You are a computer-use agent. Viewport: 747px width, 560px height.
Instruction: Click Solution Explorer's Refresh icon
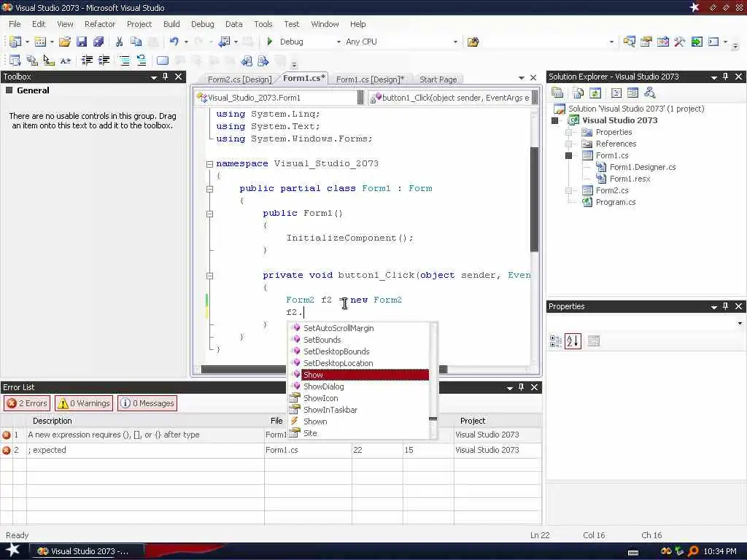[x=595, y=93]
